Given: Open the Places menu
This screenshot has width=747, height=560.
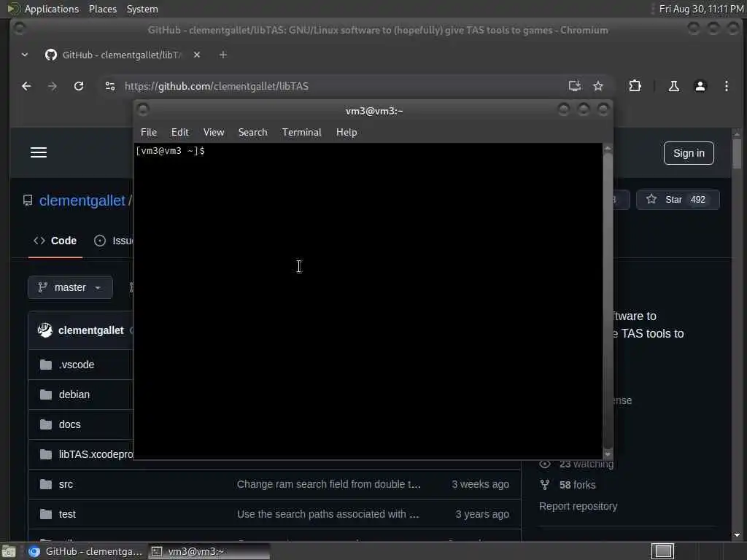Looking at the screenshot, I should [x=102, y=9].
